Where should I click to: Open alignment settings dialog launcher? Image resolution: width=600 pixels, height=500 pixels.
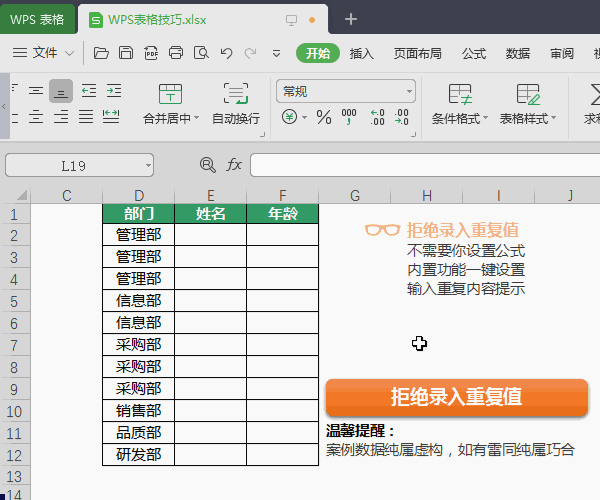(x=262, y=134)
